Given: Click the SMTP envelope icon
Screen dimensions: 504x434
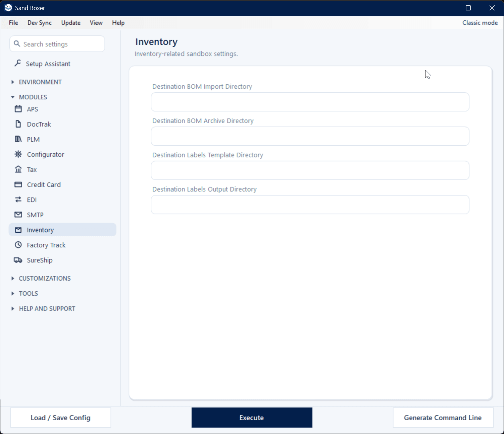Looking at the screenshot, I should 18,214.
